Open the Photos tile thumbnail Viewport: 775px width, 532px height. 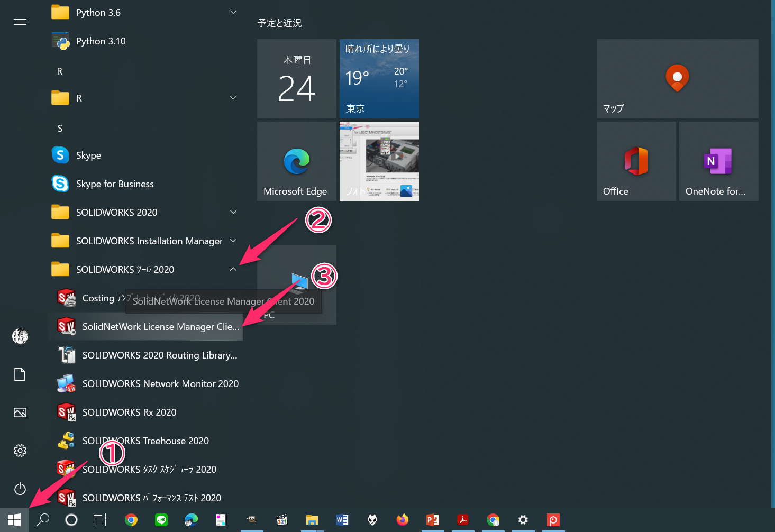379,161
